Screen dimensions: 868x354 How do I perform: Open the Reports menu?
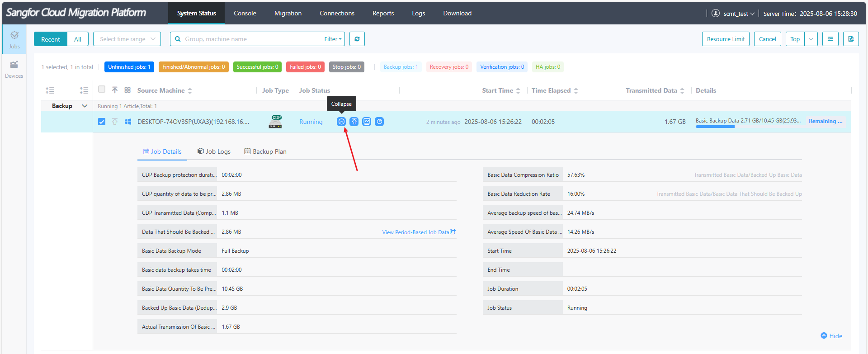[x=383, y=13]
